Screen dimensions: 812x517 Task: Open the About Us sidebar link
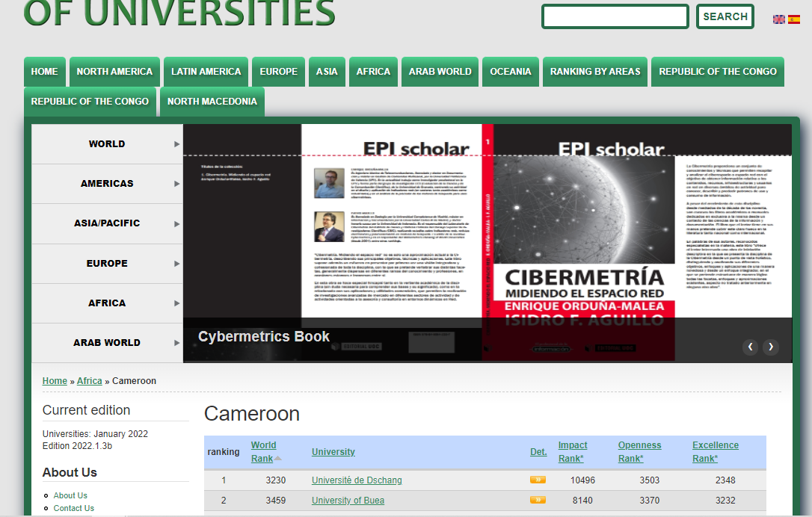[x=70, y=496]
